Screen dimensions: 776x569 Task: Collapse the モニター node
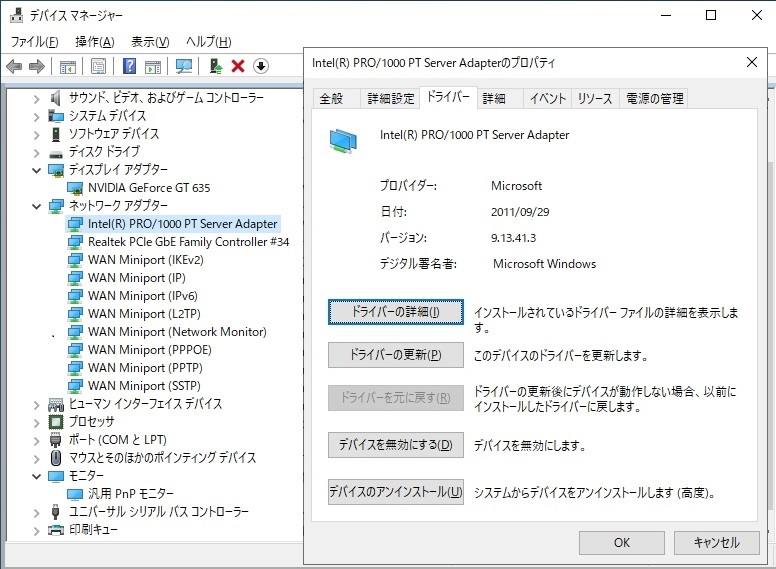(x=36, y=476)
